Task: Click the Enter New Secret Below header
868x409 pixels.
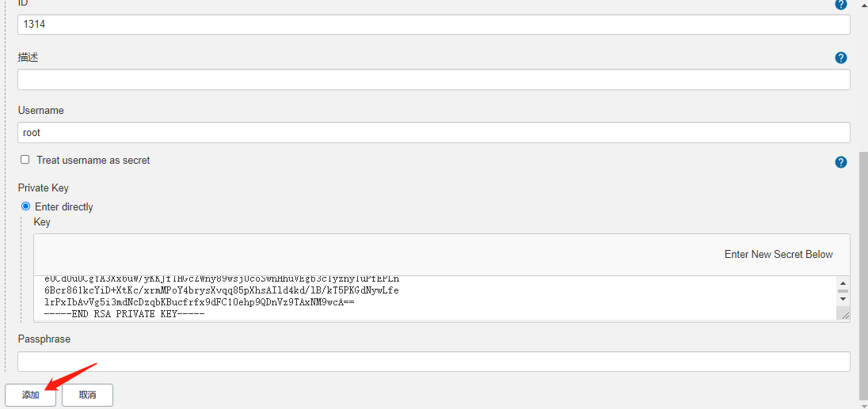Action: click(779, 254)
